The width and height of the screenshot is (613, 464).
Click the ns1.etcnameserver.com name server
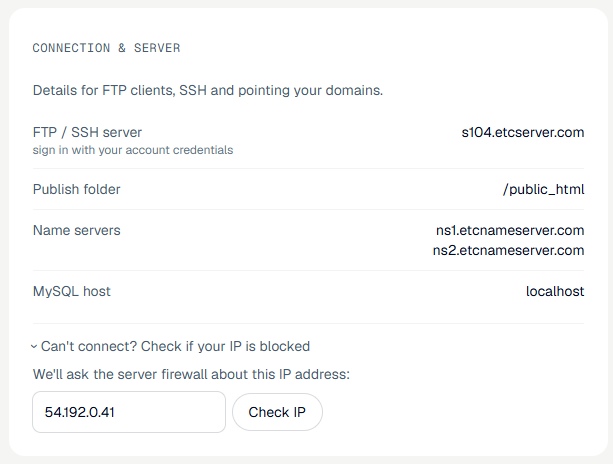[x=510, y=230]
